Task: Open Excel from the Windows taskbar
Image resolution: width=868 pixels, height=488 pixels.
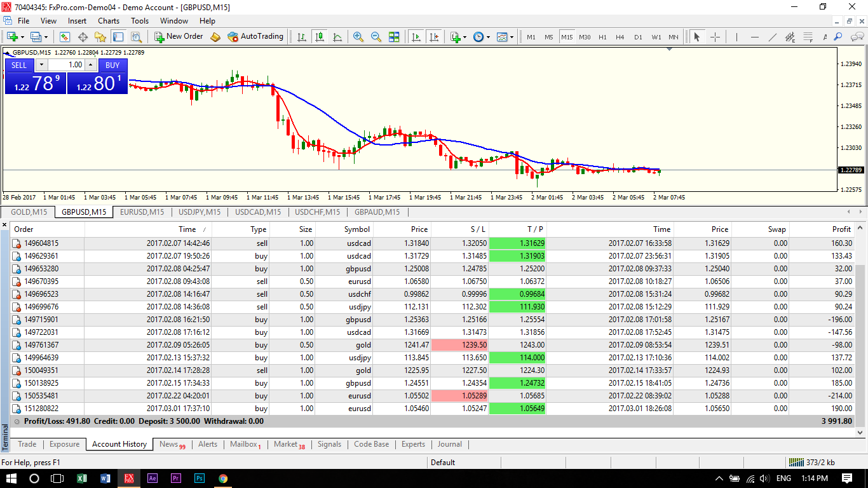Action: pos(82,478)
